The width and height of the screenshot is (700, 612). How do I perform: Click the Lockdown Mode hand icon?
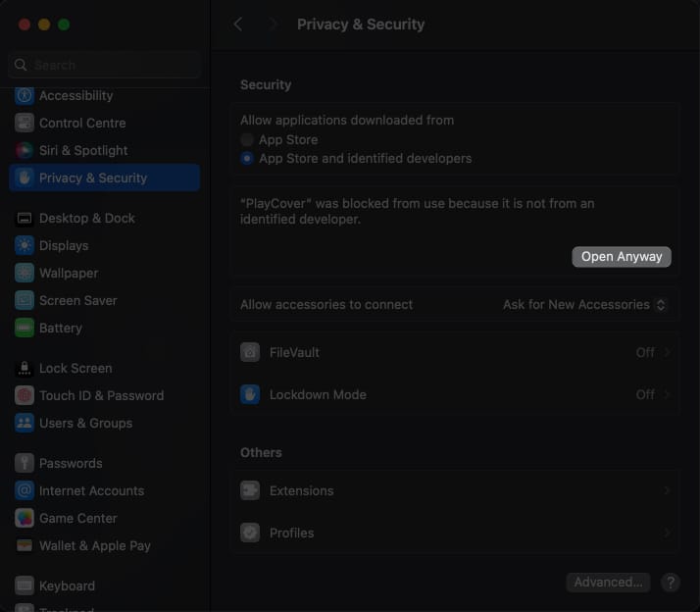click(250, 394)
